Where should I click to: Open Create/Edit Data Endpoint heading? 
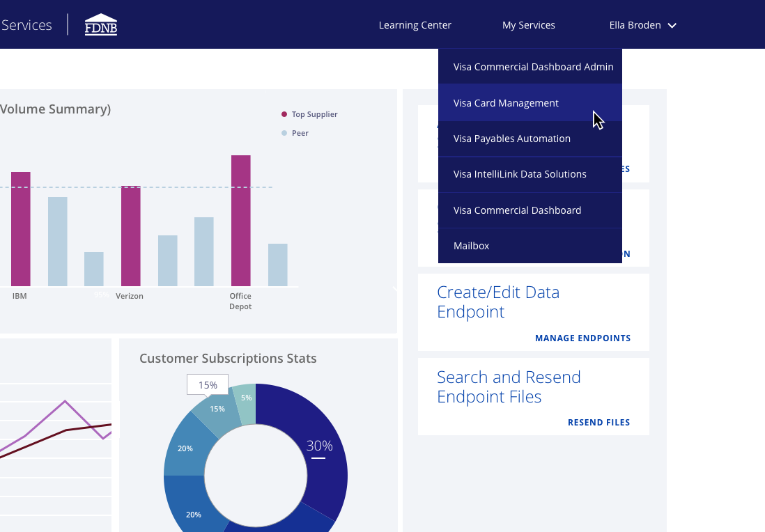tap(498, 302)
